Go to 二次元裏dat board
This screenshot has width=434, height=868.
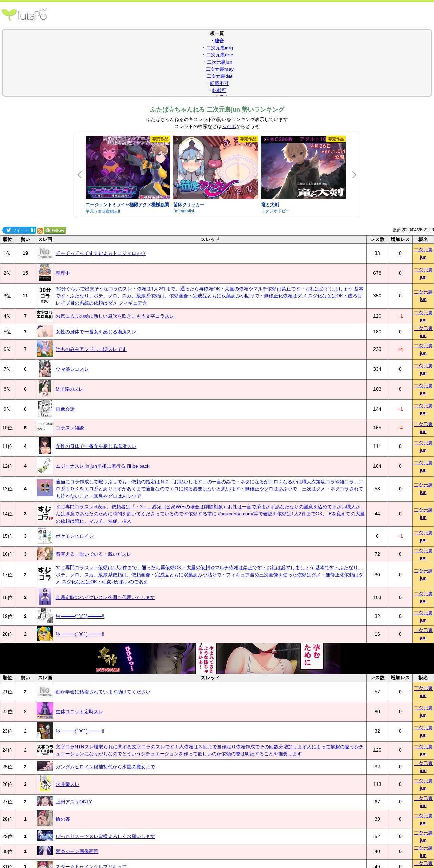pyautogui.click(x=219, y=76)
